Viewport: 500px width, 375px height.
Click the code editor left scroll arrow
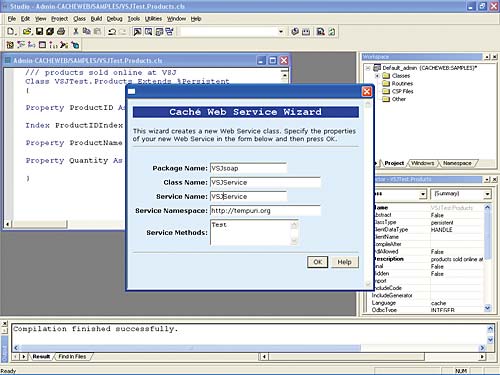click(7, 224)
